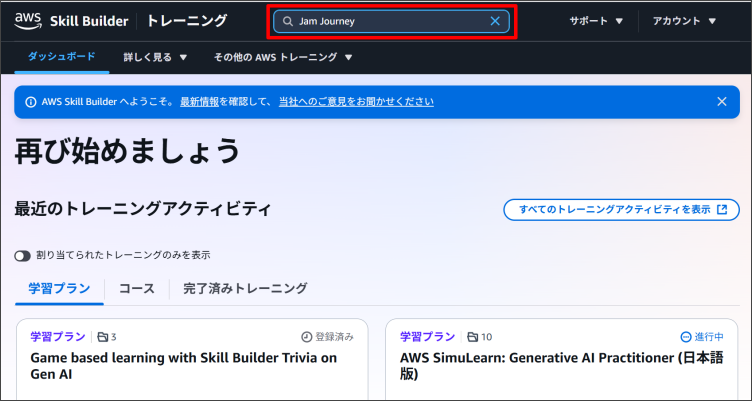The height and width of the screenshot is (401, 752).
Task: Select the ダッシュボード navigation tab
Action: coord(62,57)
